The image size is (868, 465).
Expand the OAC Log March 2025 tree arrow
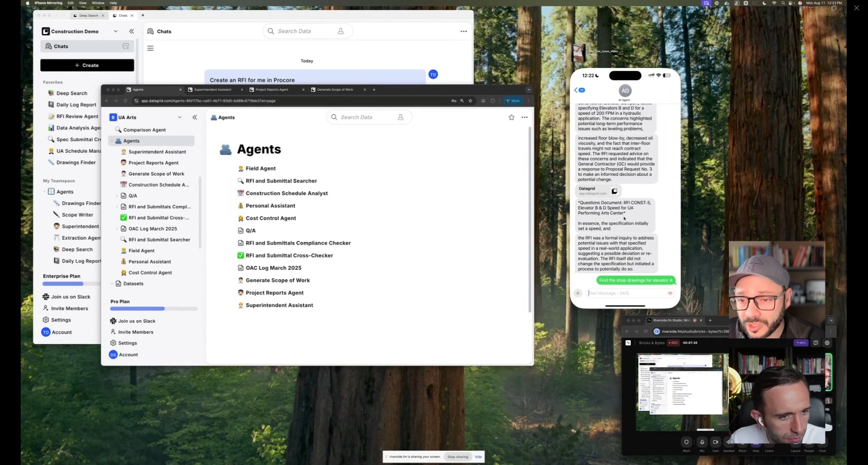click(x=117, y=229)
